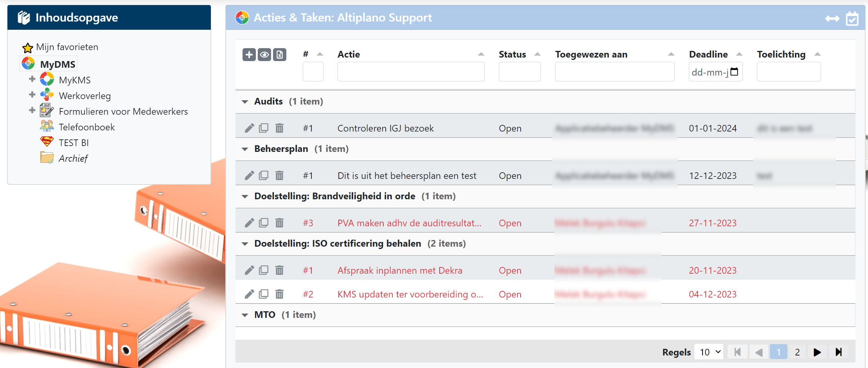Image resolution: width=868 pixels, height=368 pixels.
Task: Click the add new action plus icon
Action: pos(249,54)
